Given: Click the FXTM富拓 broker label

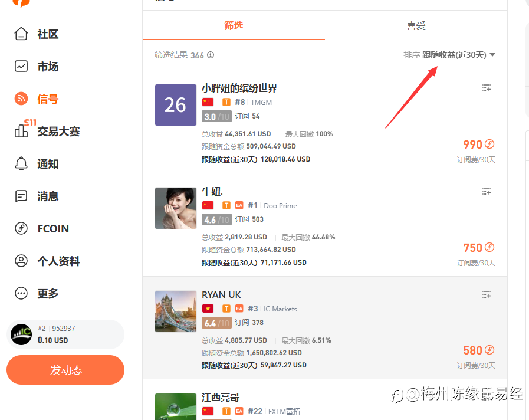Looking at the screenshot, I should (284, 411).
